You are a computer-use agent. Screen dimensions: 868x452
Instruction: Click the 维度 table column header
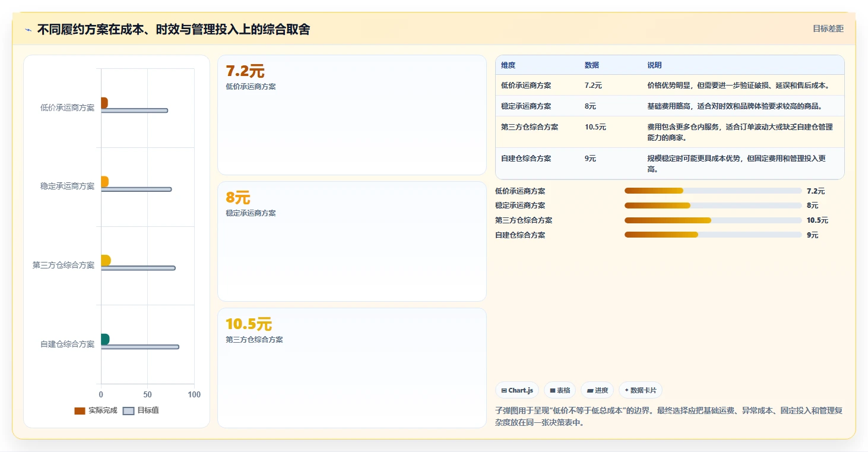coord(508,65)
